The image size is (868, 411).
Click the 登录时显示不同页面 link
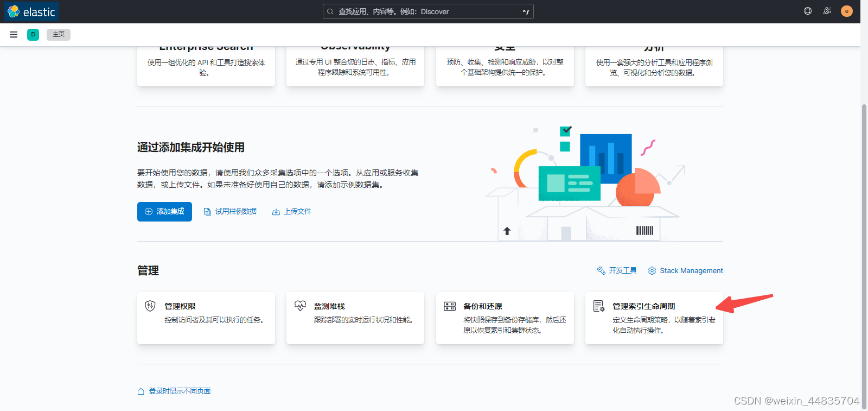[x=180, y=391]
